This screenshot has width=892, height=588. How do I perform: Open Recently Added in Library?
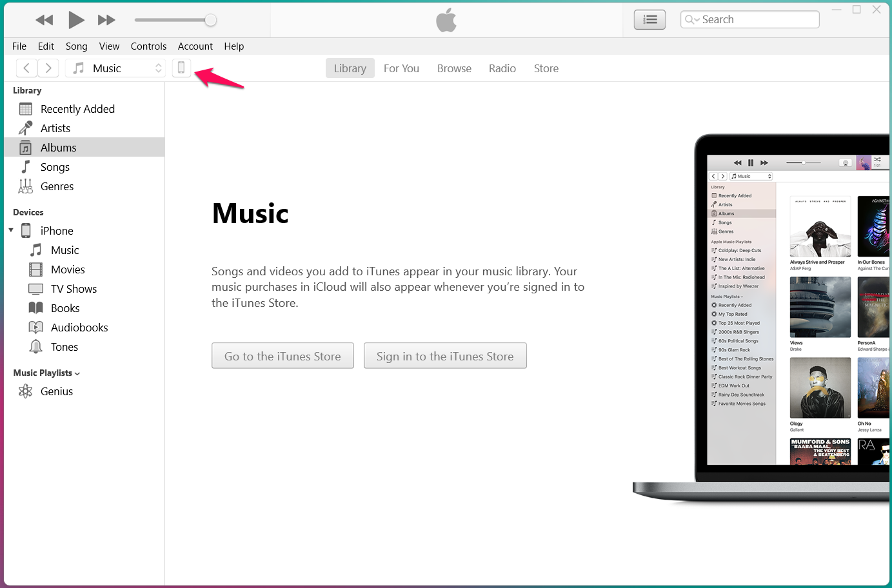point(77,109)
